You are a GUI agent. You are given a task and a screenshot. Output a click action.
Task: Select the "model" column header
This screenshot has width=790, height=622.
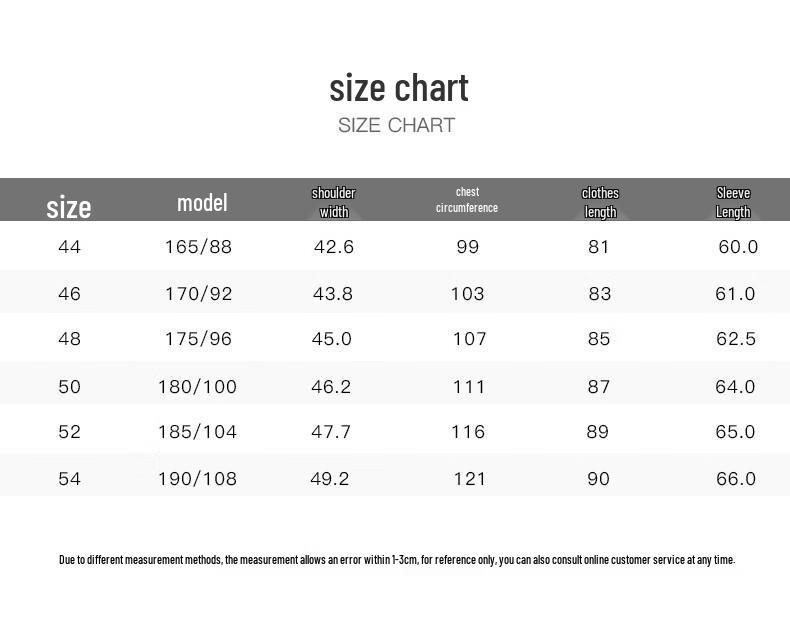(202, 203)
